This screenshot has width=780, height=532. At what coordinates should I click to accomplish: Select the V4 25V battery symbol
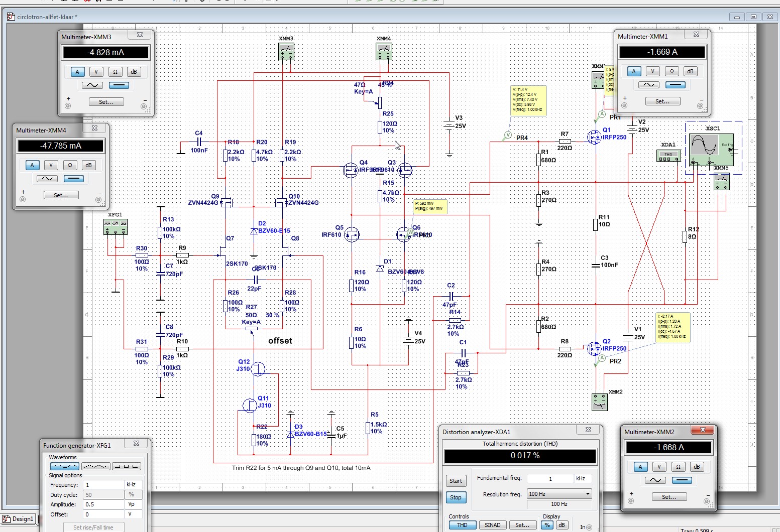coord(408,340)
